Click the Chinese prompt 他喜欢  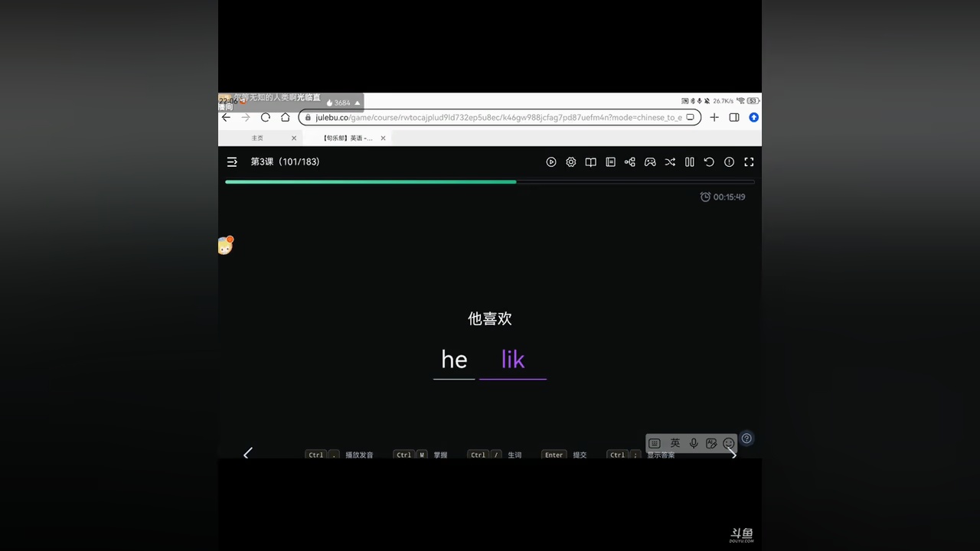point(490,319)
